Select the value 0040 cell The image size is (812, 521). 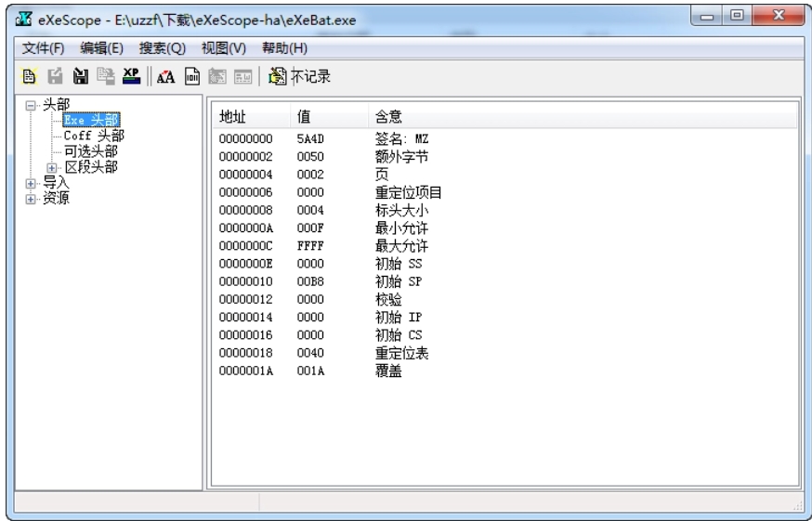pos(310,353)
